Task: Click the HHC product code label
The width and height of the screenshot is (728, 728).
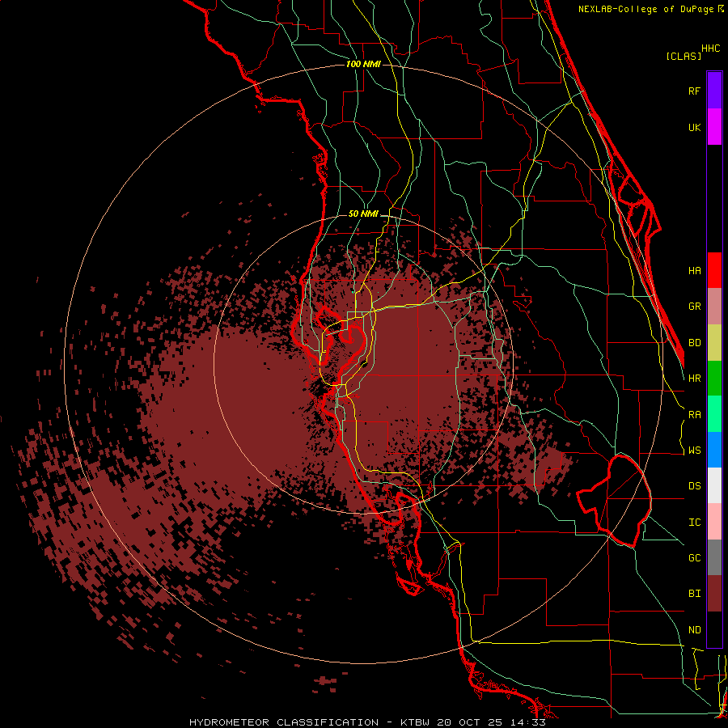Action: pos(711,49)
